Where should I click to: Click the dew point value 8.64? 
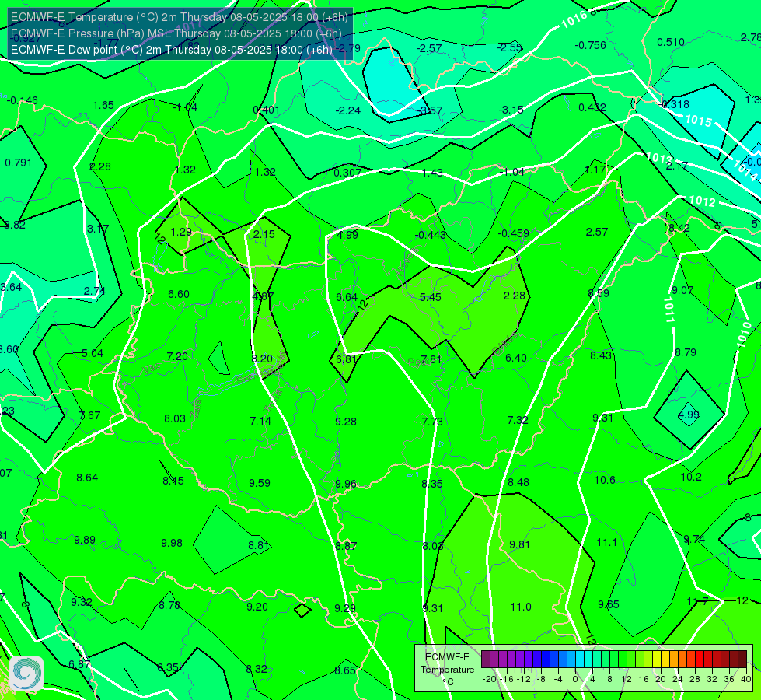click(x=87, y=478)
